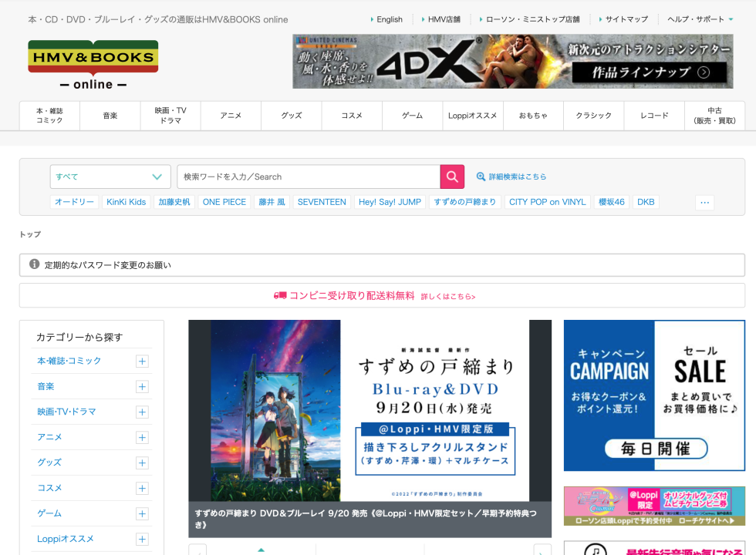
Task: Open 映画・TV ドラマ navigation tab
Action: point(170,116)
